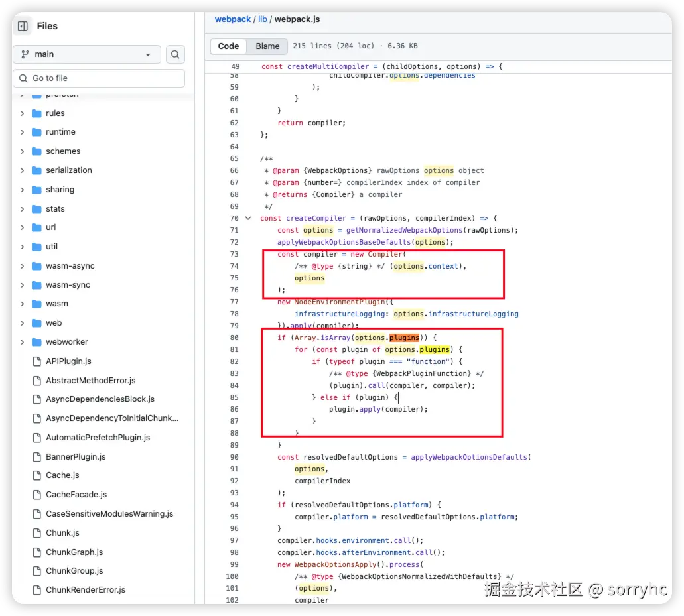Follow the webpack breadcrumb link

(x=232, y=19)
